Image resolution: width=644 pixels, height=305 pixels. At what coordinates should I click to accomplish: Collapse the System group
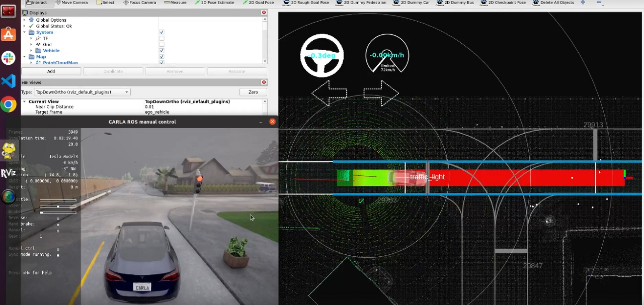coord(24,32)
